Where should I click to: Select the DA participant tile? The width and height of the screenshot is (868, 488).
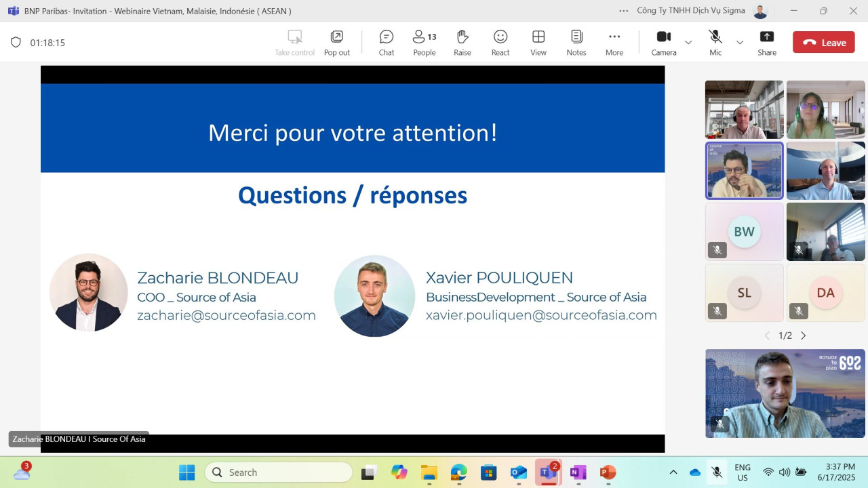pos(825,293)
